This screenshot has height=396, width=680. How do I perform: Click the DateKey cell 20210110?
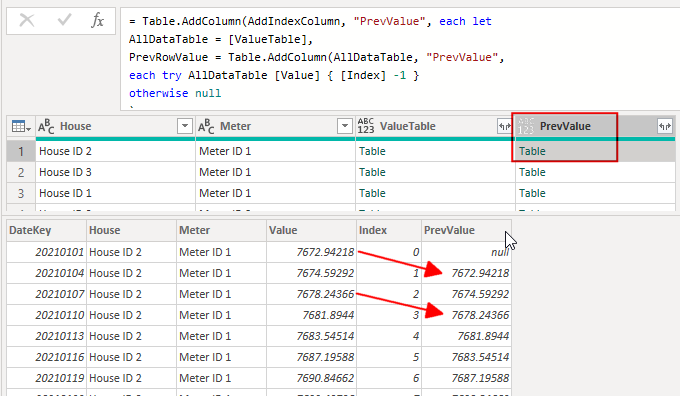[46, 315]
